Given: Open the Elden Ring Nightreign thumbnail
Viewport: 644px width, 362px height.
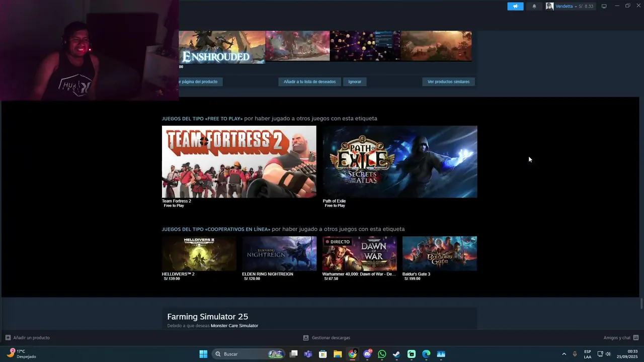Looking at the screenshot, I should (279, 253).
